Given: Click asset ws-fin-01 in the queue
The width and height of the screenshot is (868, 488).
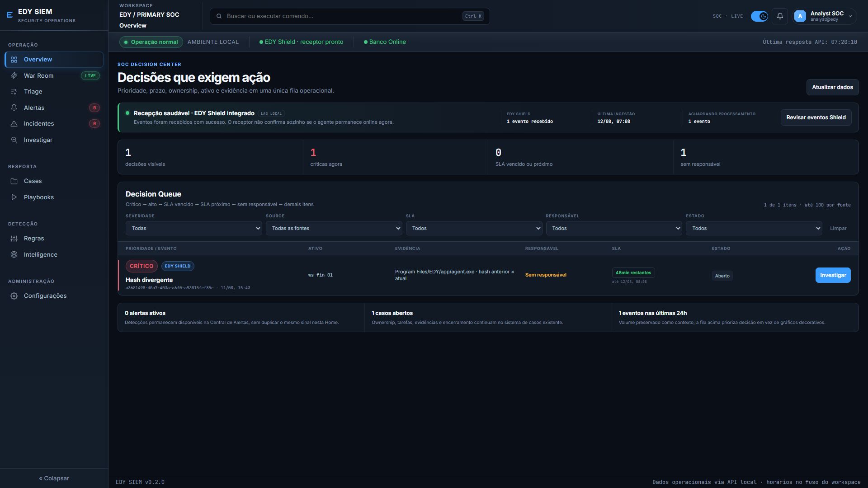Looking at the screenshot, I should tap(321, 275).
